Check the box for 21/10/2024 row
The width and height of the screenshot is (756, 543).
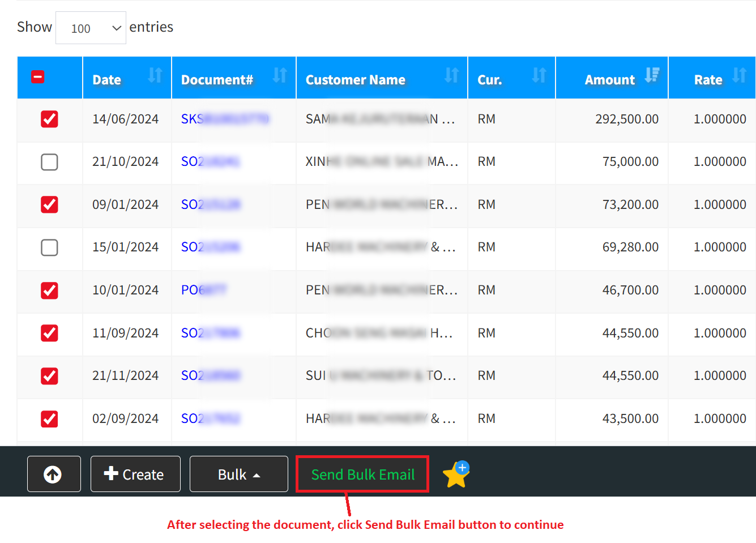49,162
